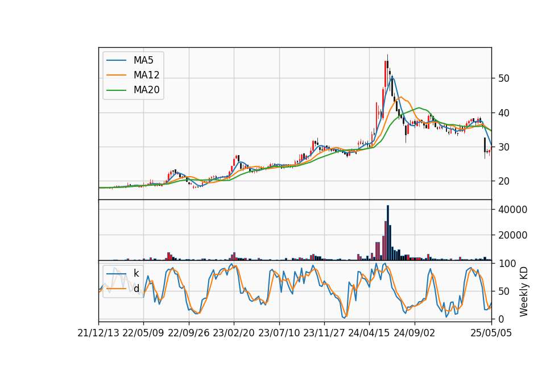Click the tallest volume bar above 40000
Image resolution: width=546 pixels, height=392 pixels.
[388, 233]
